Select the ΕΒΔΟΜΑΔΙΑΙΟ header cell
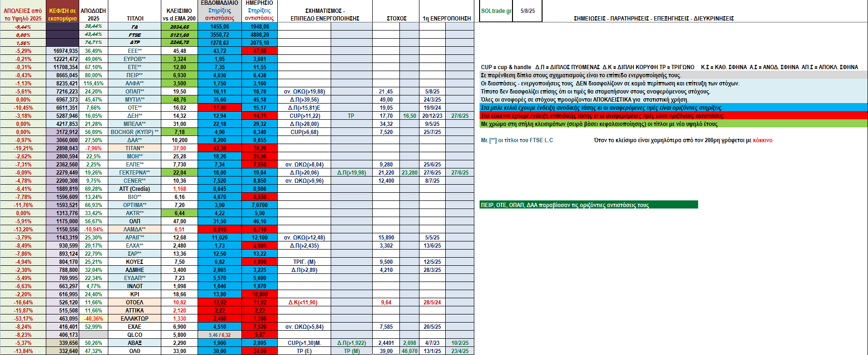 pyautogui.click(x=220, y=11)
